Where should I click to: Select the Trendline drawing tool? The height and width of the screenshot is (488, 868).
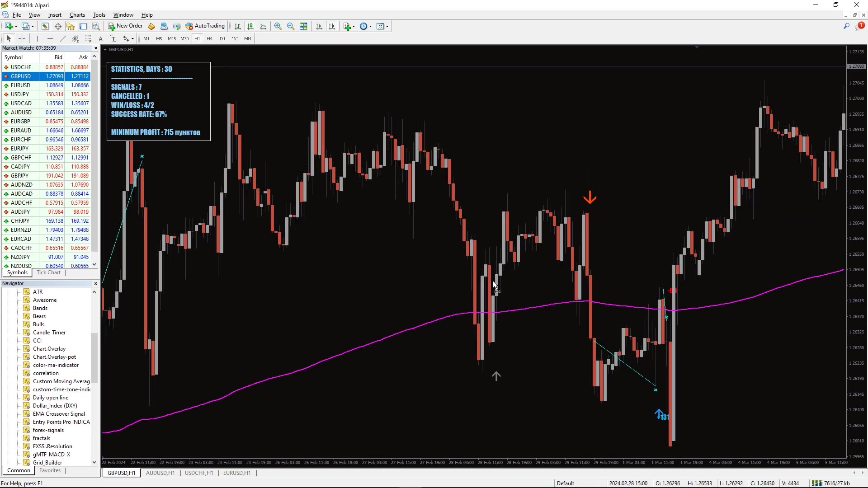[x=62, y=38]
